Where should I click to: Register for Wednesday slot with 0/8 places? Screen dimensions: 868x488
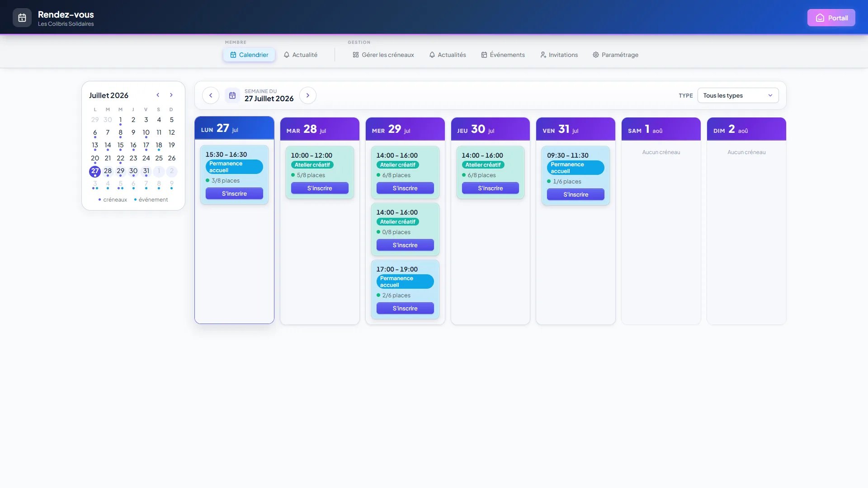click(405, 245)
